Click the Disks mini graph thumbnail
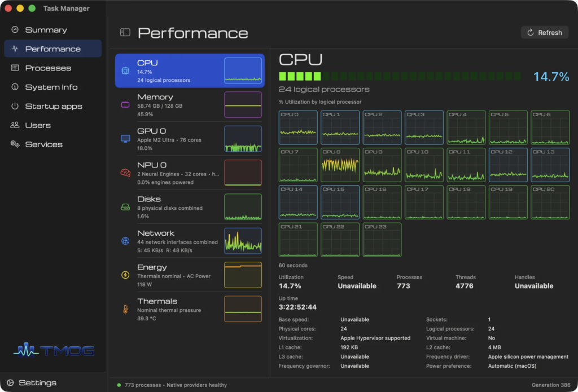The height and width of the screenshot is (392, 578). [x=243, y=207]
